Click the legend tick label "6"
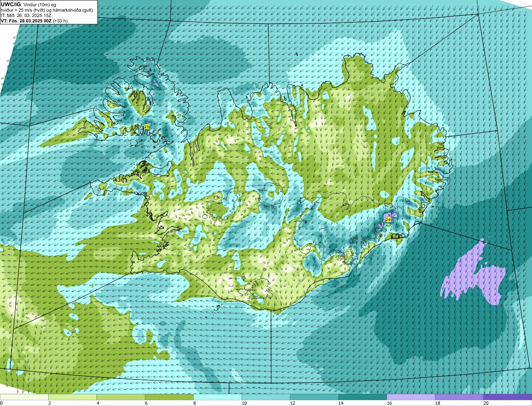The image size is (532, 406). pyautogui.click(x=146, y=403)
